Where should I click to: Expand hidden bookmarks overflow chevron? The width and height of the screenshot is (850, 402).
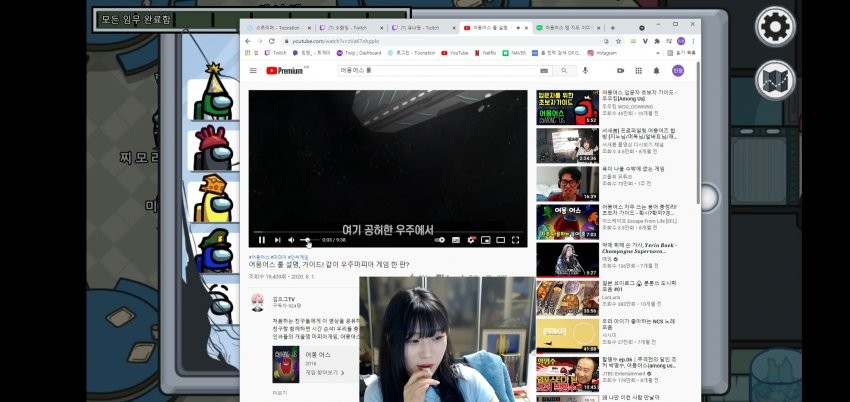(659, 53)
